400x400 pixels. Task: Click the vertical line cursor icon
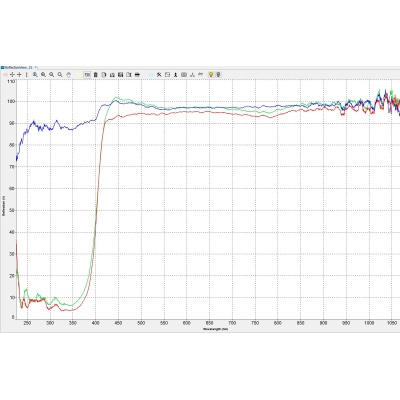click(27, 75)
